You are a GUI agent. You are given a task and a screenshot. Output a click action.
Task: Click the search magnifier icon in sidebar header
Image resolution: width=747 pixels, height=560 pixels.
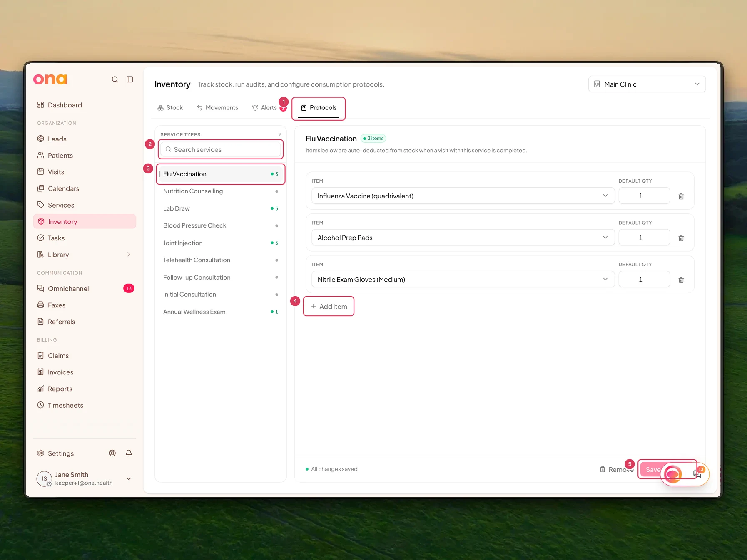pyautogui.click(x=115, y=79)
